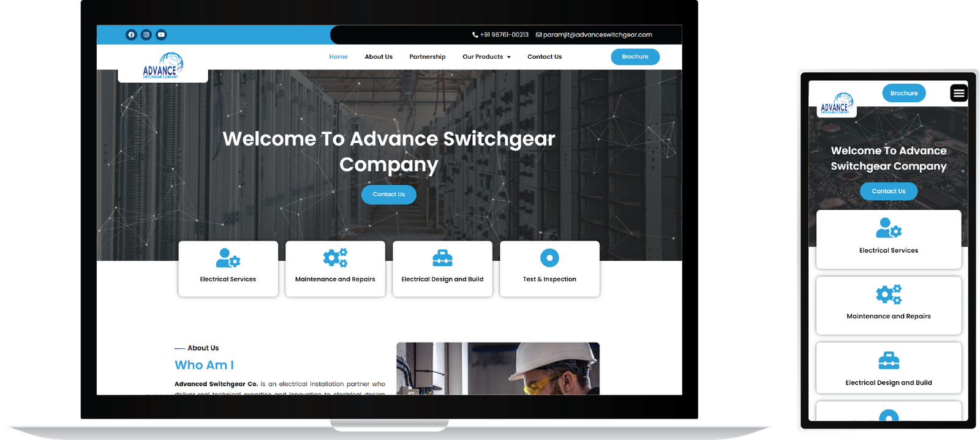Open the mobile hamburger menu
This screenshot has width=980, height=440.
pyautogui.click(x=959, y=93)
